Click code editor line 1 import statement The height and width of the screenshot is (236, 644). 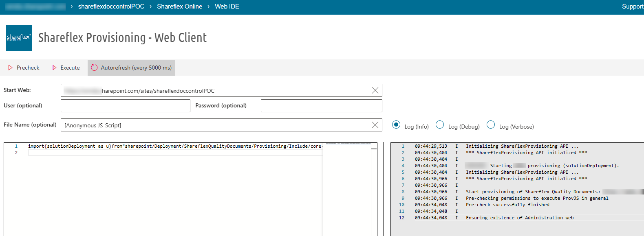pyautogui.click(x=175, y=146)
